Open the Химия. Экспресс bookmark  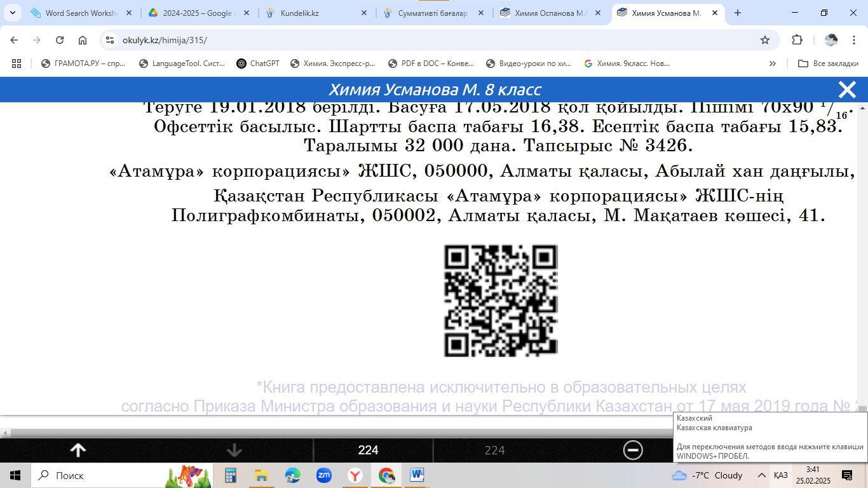click(332, 64)
